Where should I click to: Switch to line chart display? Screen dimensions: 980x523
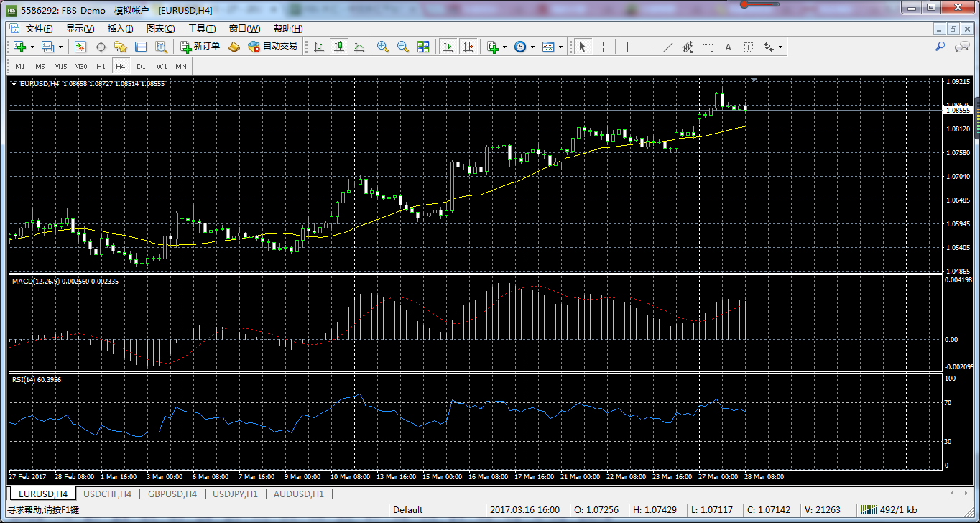[x=359, y=47]
